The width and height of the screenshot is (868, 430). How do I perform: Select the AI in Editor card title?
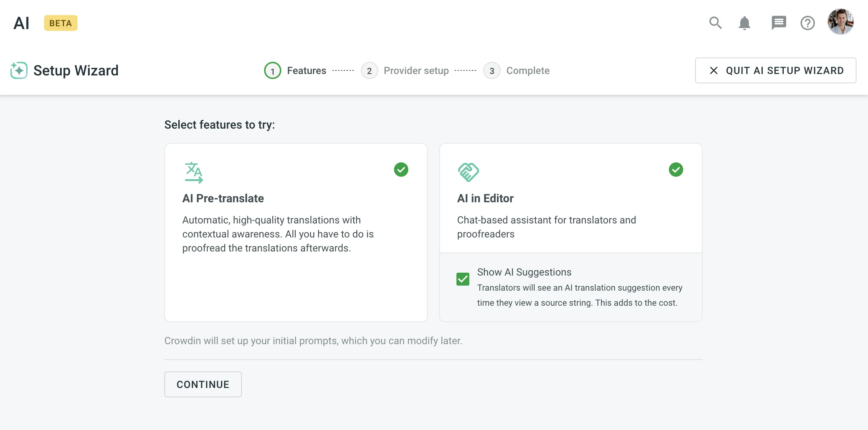pos(485,198)
